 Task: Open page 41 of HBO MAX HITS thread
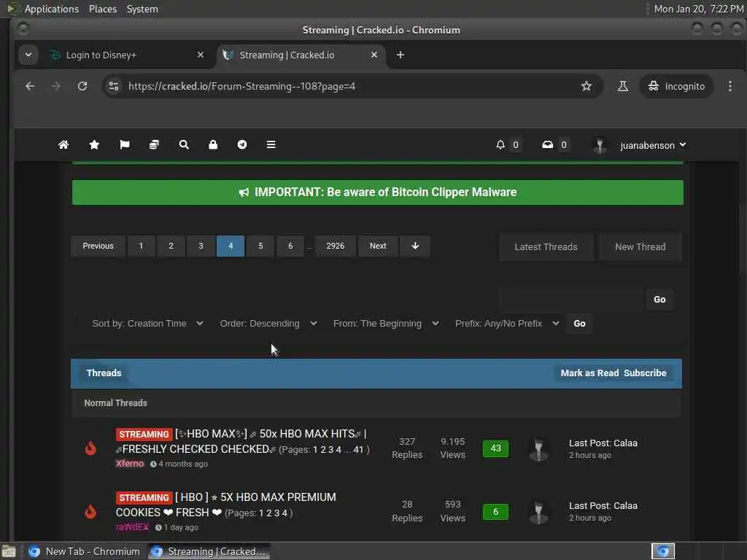click(358, 449)
